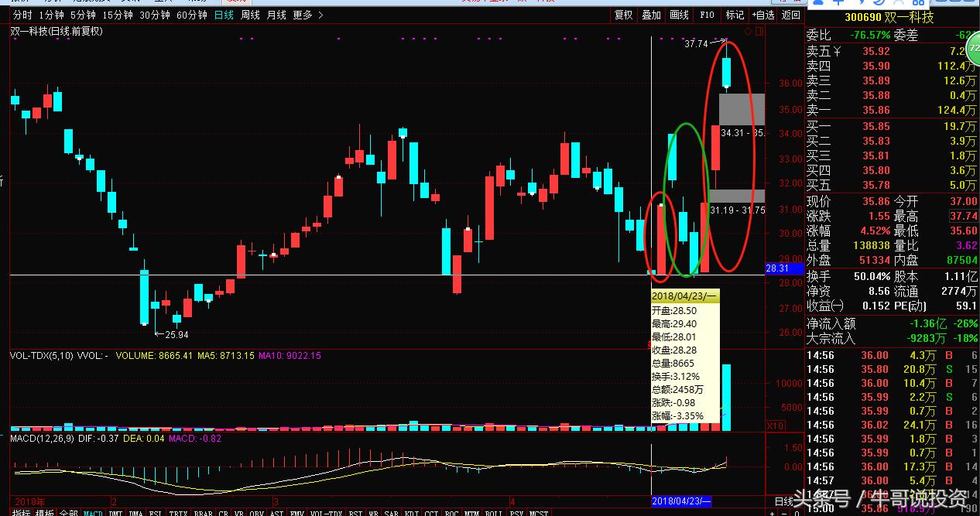Select the 5分钟 period tab

83,15
